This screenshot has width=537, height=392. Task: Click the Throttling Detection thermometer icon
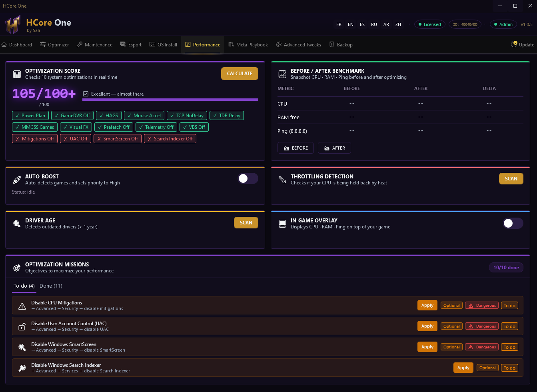pos(282,180)
